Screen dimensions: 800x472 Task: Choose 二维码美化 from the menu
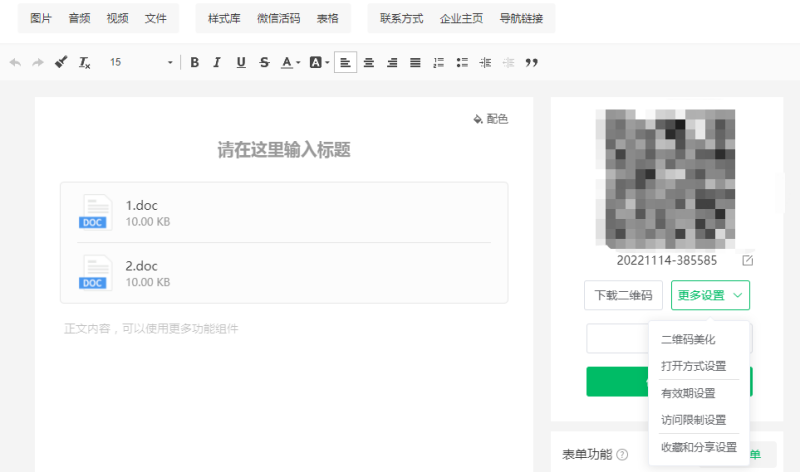click(x=688, y=339)
